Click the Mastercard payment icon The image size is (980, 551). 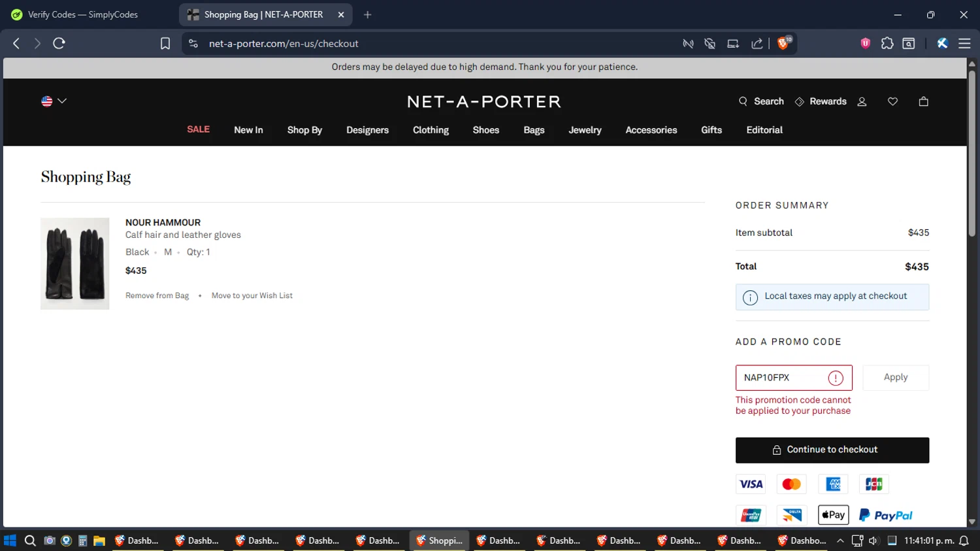792,484
